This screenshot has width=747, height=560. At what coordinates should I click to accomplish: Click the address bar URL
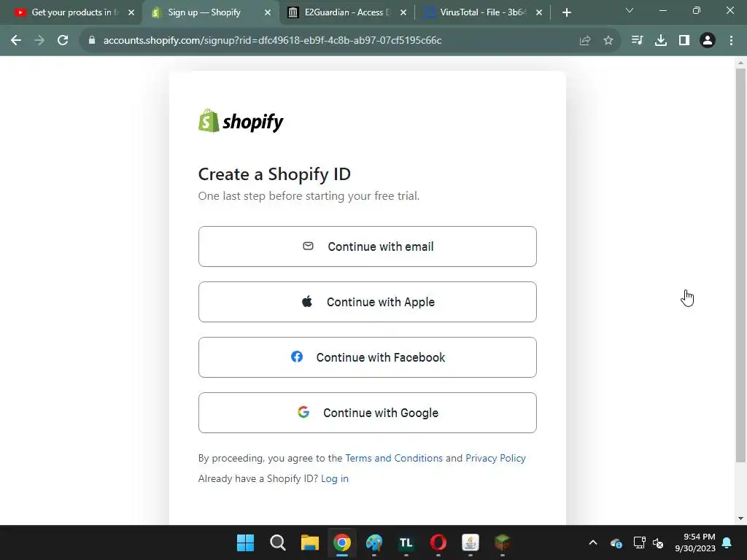(273, 41)
